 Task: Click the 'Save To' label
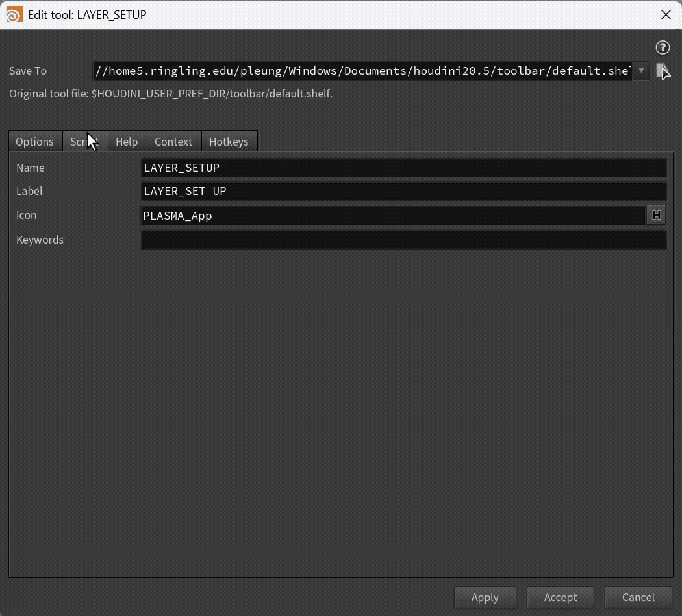pos(28,71)
